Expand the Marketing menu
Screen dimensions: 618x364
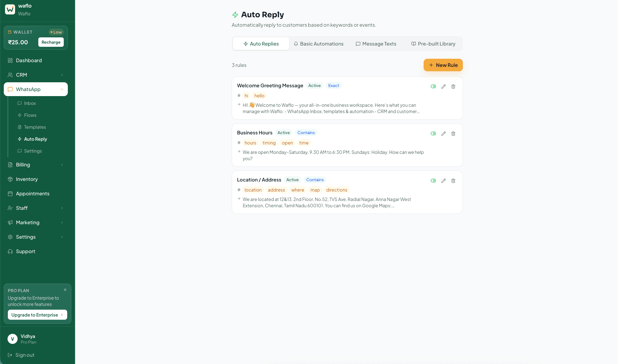[x=36, y=222]
